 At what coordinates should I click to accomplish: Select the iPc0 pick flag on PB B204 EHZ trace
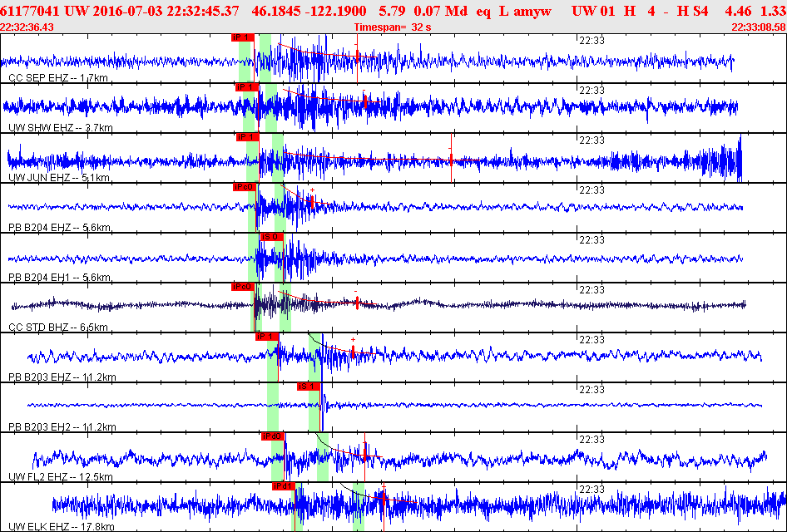coord(245,187)
